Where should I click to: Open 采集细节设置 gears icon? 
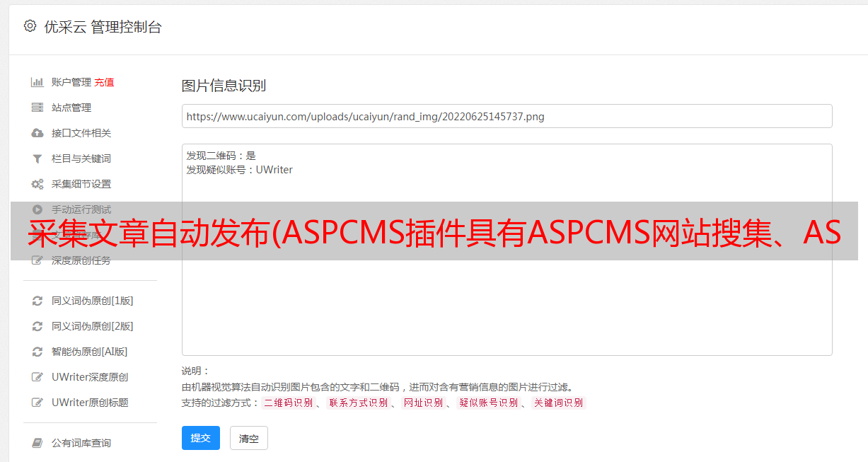pyautogui.click(x=37, y=184)
